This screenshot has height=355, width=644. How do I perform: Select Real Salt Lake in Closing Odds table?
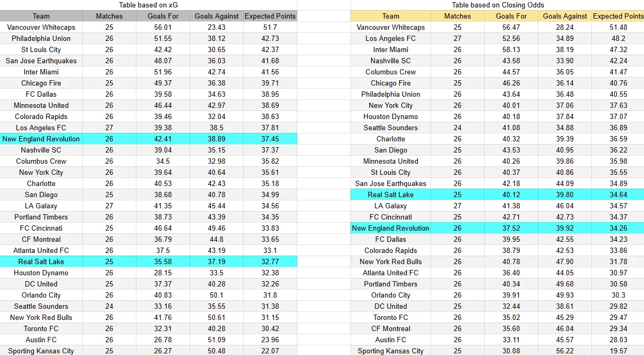391,195
